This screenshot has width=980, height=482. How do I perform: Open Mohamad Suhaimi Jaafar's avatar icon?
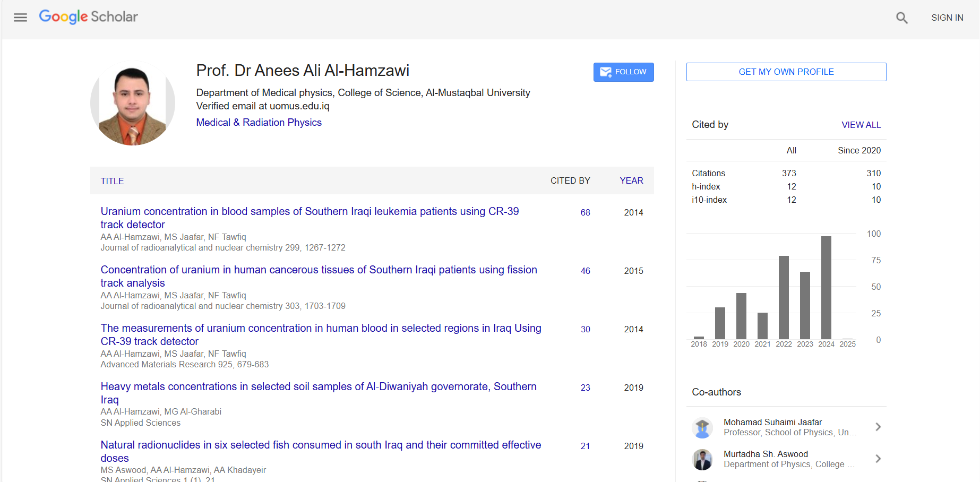click(702, 427)
